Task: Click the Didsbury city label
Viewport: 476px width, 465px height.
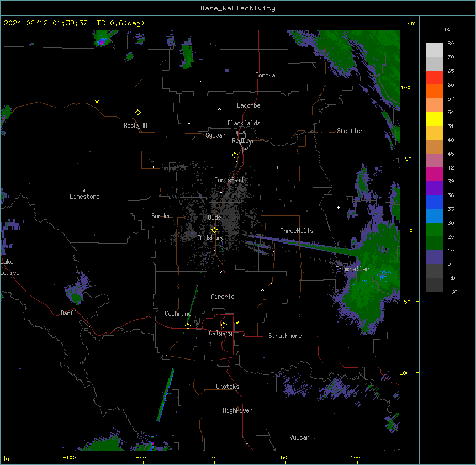Action: 211,238
